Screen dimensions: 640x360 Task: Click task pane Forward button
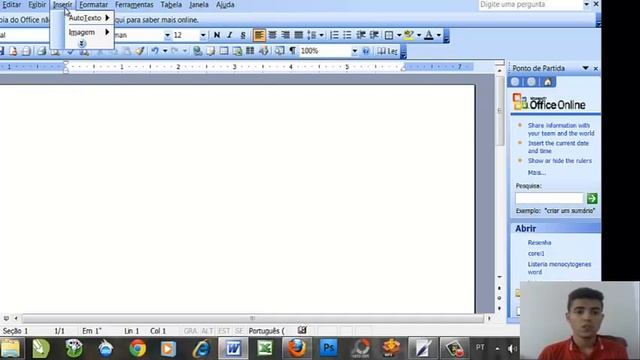click(x=531, y=82)
